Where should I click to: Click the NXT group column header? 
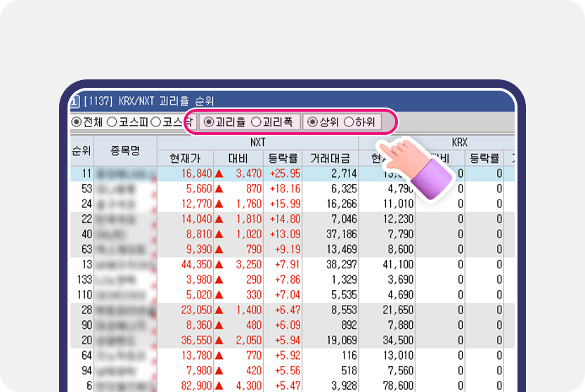pyautogui.click(x=257, y=142)
